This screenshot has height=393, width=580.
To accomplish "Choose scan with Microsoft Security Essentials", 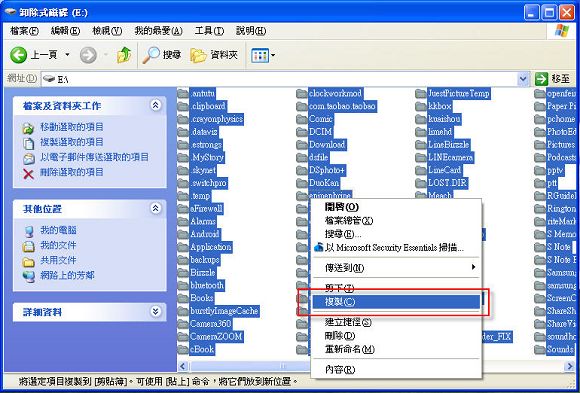I will (396, 248).
